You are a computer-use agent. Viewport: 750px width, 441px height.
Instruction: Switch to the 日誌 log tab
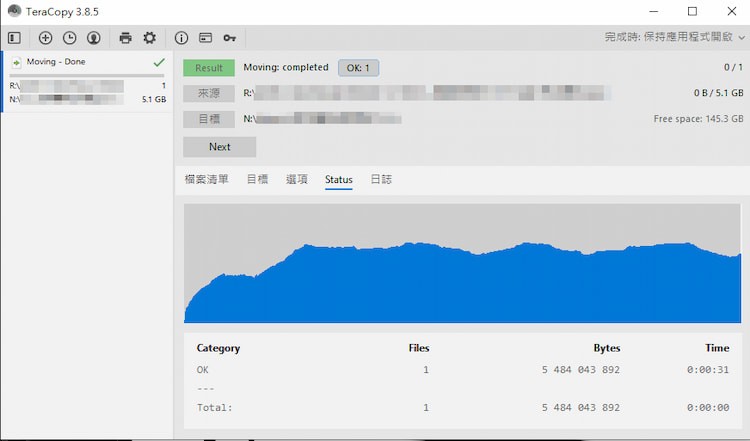[x=381, y=179]
